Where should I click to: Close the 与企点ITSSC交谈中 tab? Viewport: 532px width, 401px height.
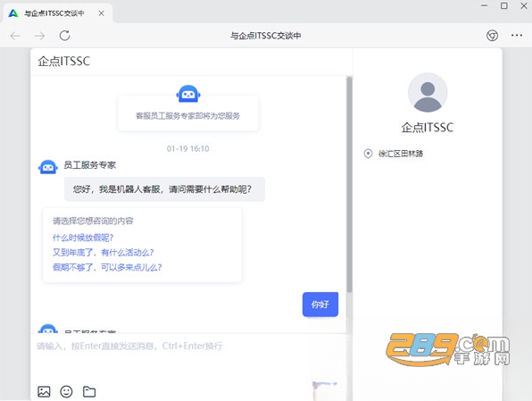coord(101,13)
